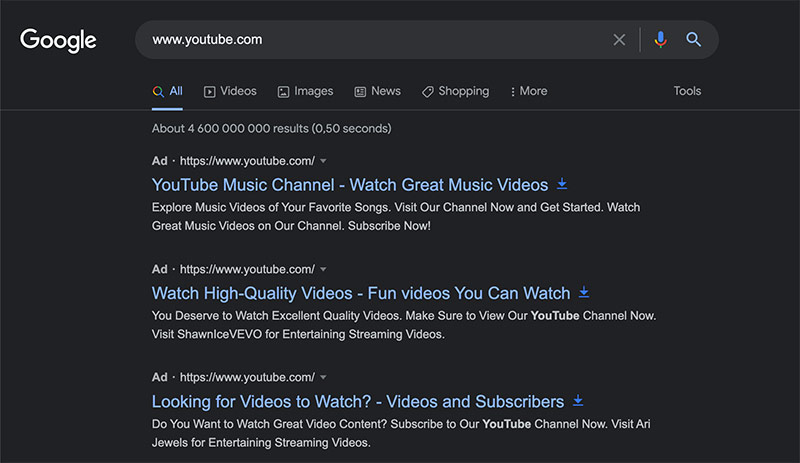
Task: Switch to the Images tab
Action: (305, 91)
